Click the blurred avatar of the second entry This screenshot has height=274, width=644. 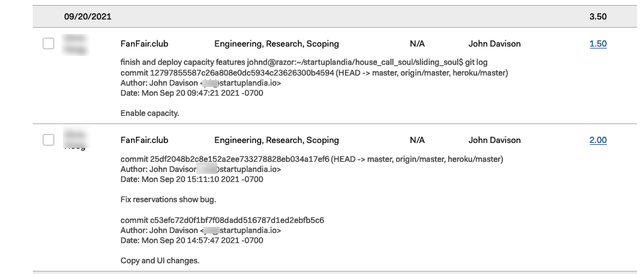pos(76,140)
